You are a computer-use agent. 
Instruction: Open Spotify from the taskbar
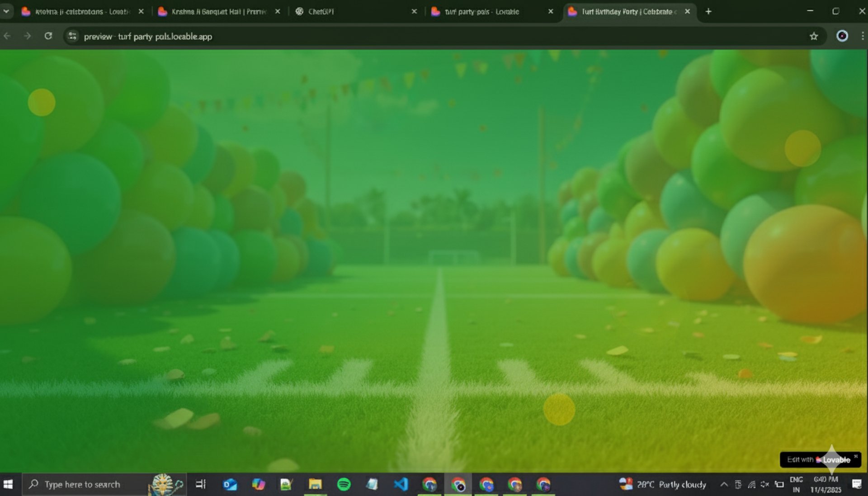pyautogui.click(x=344, y=484)
